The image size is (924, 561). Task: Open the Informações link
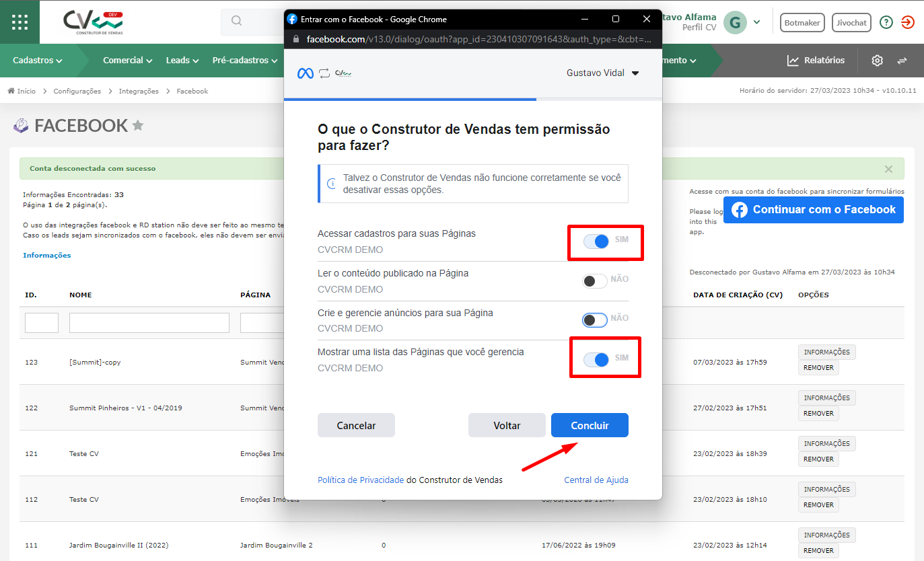click(x=47, y=255)
